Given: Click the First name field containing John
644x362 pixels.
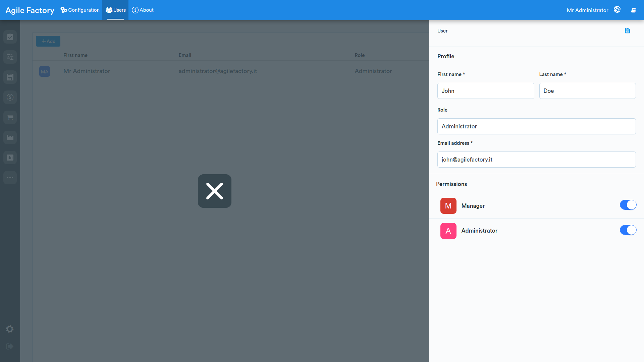Looking at the screenshot, I should 486,91.
